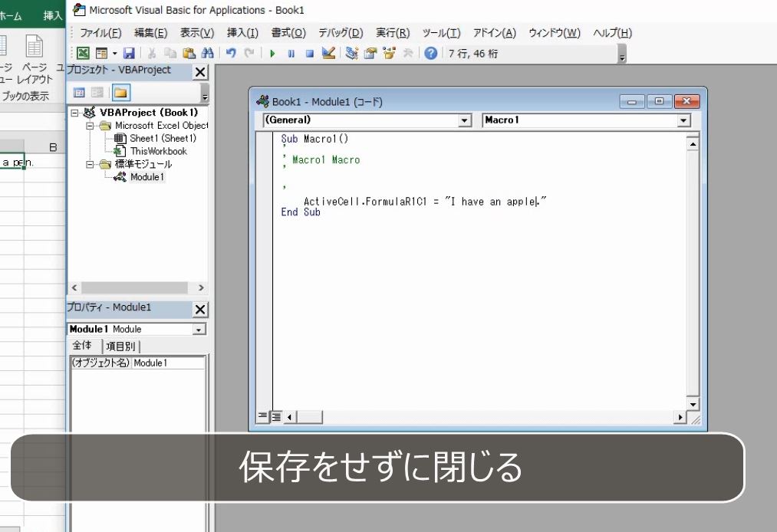Click the (オブジェクト名) Module1 value field
The height and width of the screenshot is (532, 777).
click(169, 363)
